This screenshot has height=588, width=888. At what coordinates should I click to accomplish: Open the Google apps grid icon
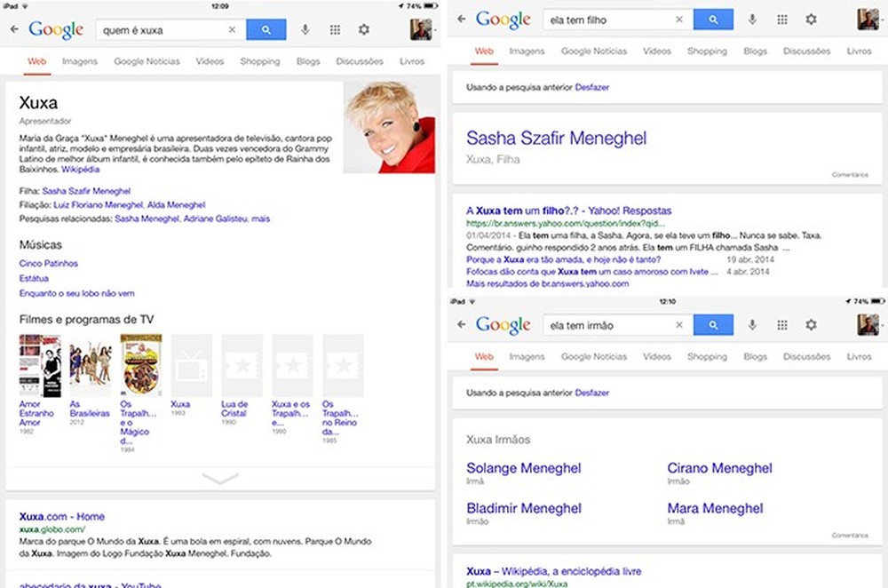pyautogui.click(x=335, y=29)
